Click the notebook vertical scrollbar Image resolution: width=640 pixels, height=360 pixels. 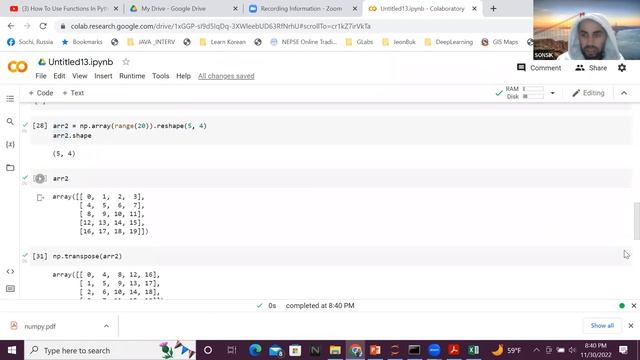point(636,221)
